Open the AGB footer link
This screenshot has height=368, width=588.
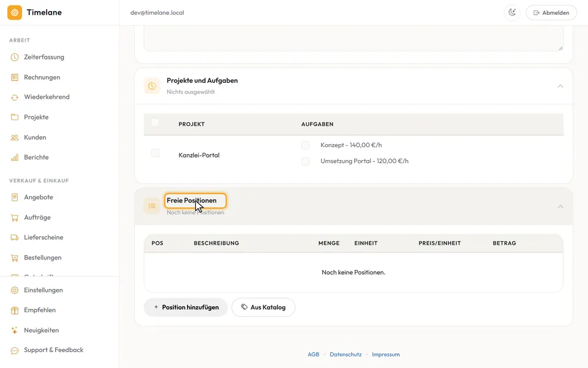coord(313,355)
